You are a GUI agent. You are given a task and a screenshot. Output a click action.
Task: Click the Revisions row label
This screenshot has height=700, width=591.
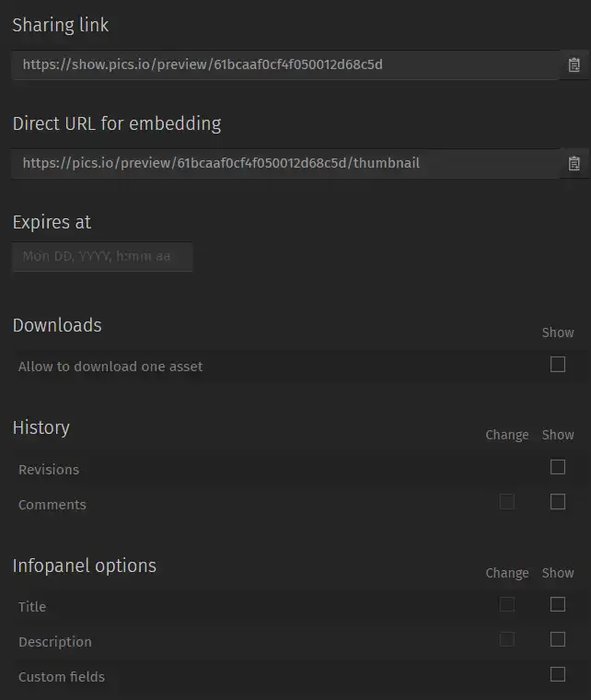[49, 470]
